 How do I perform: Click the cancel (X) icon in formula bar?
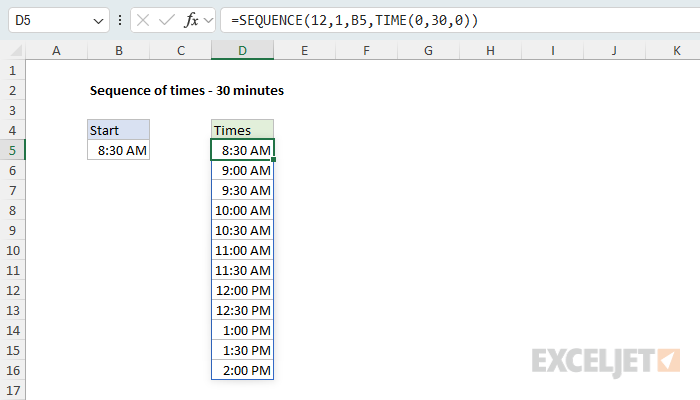pos(143,20)
